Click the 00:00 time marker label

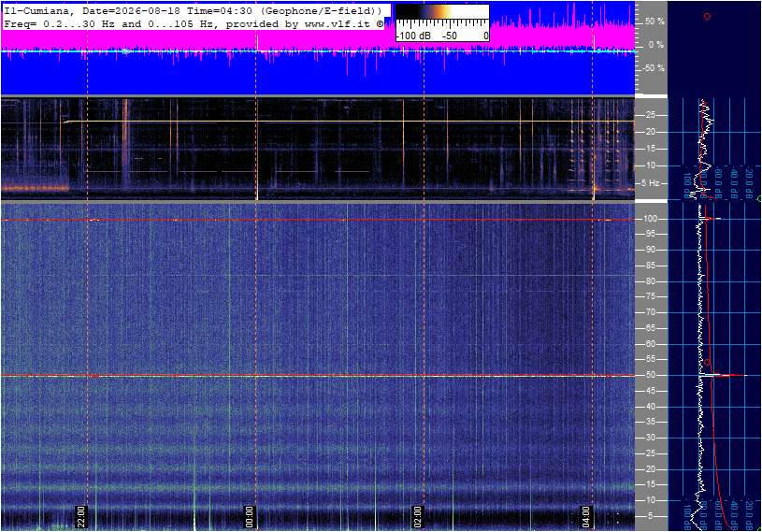(x=249, y=516)
